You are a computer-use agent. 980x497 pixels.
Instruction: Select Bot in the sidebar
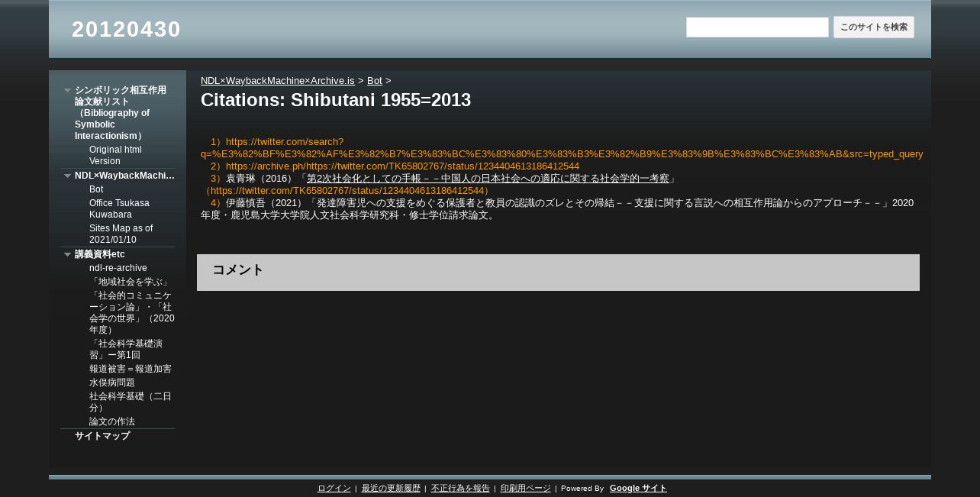[x=96, y=189]
